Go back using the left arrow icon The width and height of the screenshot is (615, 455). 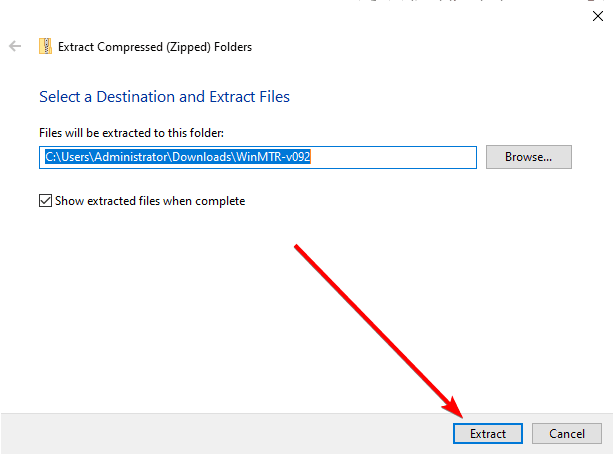[x=15, y=46]
